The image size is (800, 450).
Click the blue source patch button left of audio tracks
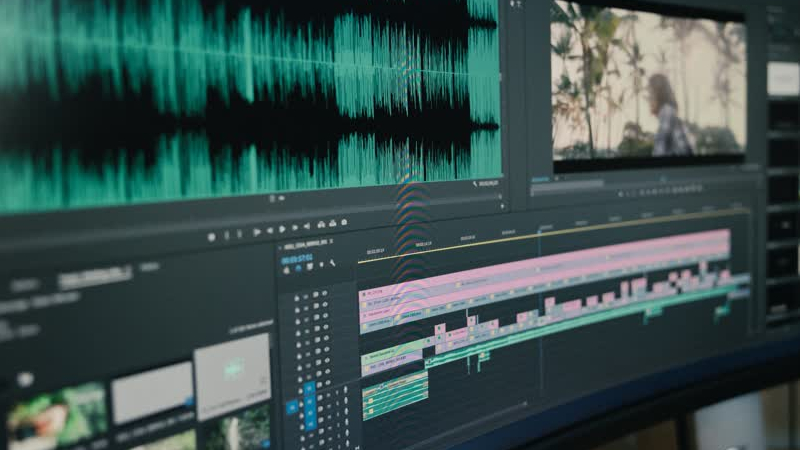click(x=292, y=407)
